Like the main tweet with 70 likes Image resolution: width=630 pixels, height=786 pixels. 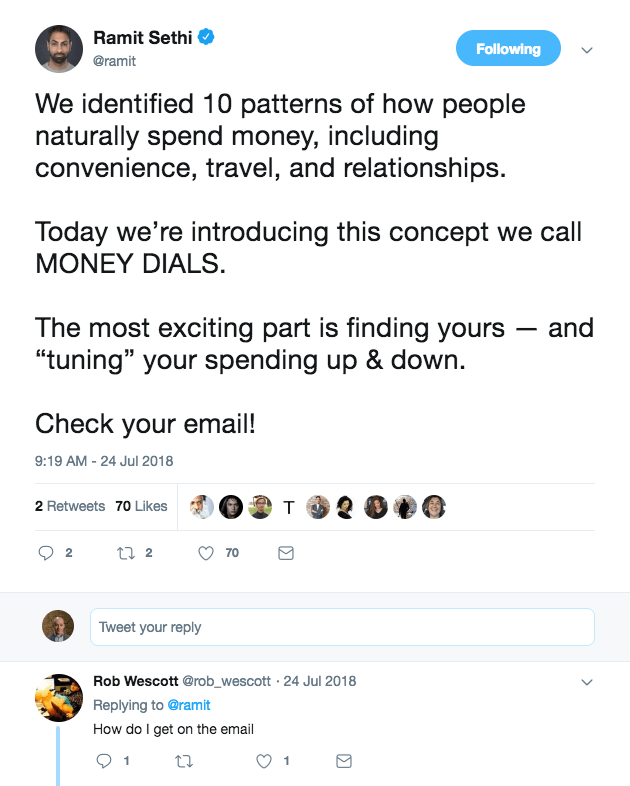(207, 552)
